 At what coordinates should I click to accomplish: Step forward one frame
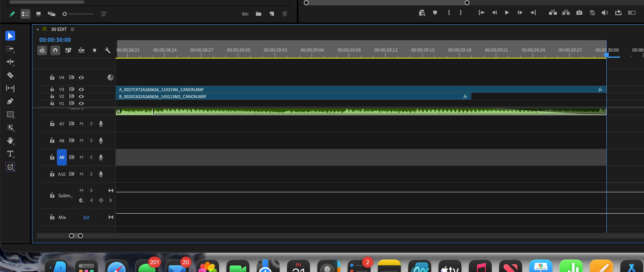click(520, 12)
